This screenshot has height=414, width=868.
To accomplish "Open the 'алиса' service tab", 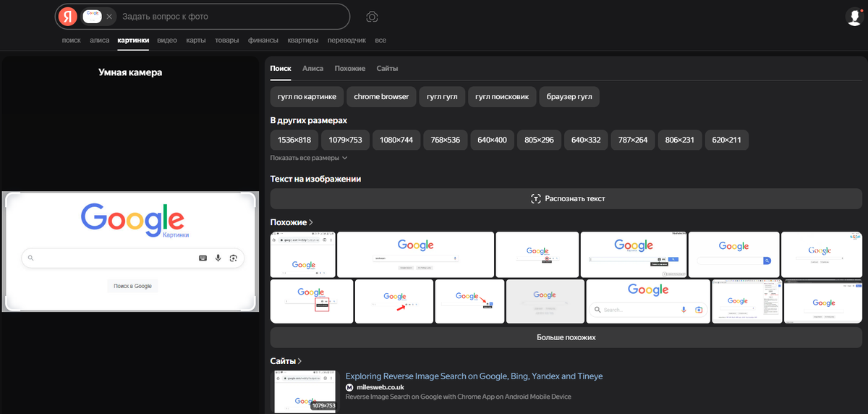I will pyautogui.click(x=99, y=41).
